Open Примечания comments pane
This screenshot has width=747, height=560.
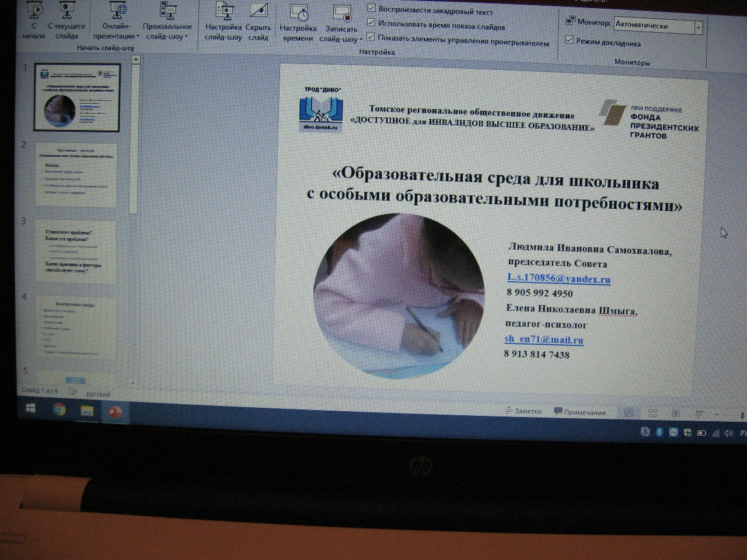(580, 412)
